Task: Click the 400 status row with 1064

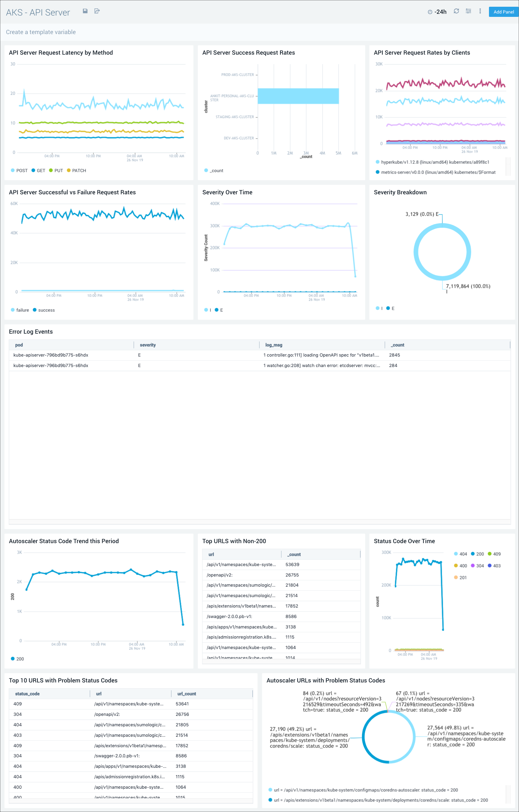Action: (131, 787)
